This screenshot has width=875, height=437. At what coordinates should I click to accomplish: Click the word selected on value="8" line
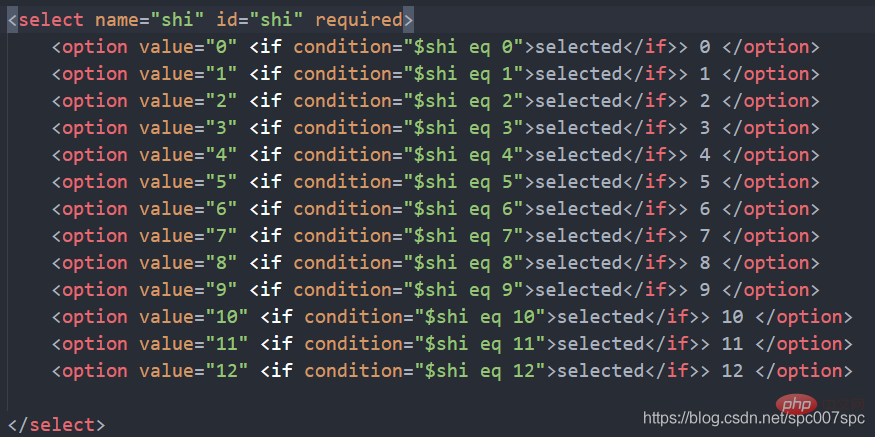click(579, 263)
